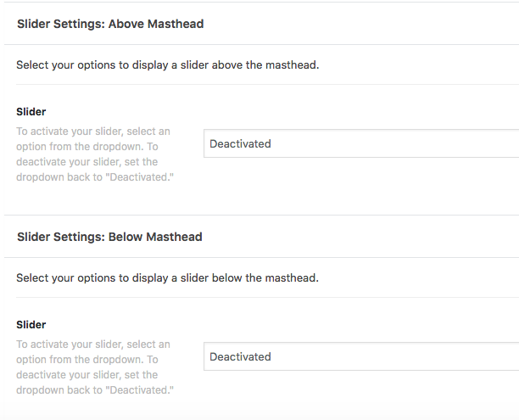This screenshot has width=519, height=420.
Task: Click the Slider label in Above Masthead section
Action: click(x=31, y=112)
